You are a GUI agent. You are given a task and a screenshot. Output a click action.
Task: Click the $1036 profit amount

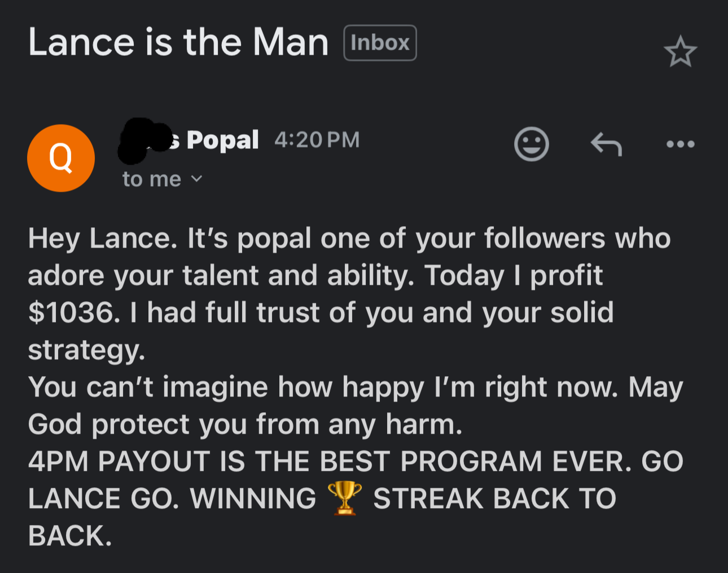pyautogui.click(x=72, y=312)
